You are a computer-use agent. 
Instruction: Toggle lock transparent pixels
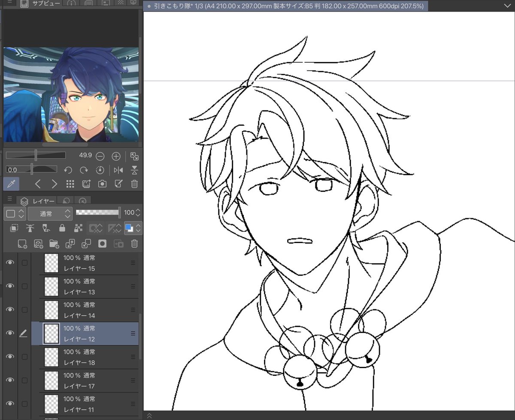point(78,228)
